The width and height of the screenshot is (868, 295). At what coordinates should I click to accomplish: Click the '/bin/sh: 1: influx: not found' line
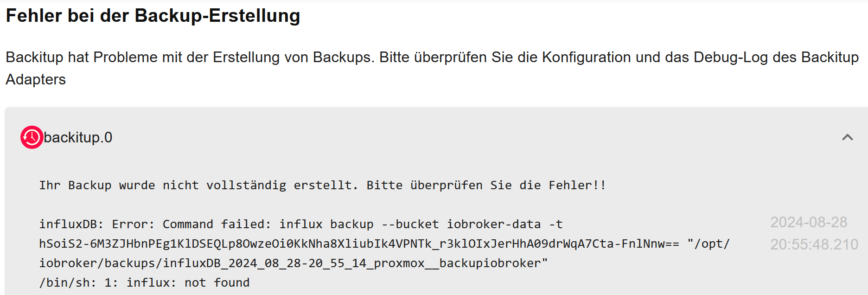144,282
